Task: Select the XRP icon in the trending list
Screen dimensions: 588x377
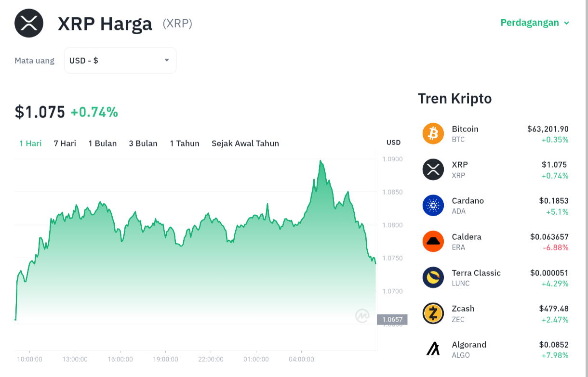Action: (x=433, y=169)
